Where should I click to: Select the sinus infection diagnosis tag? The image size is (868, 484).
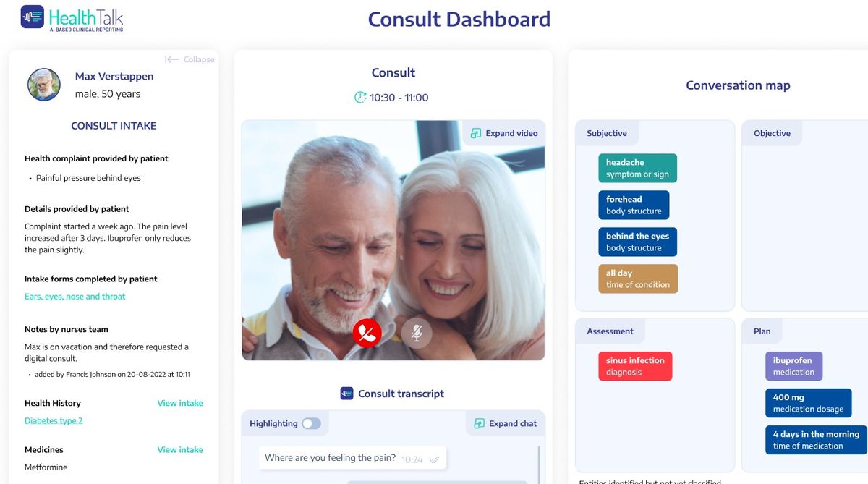pyautogui.click(x=635, y=366)
